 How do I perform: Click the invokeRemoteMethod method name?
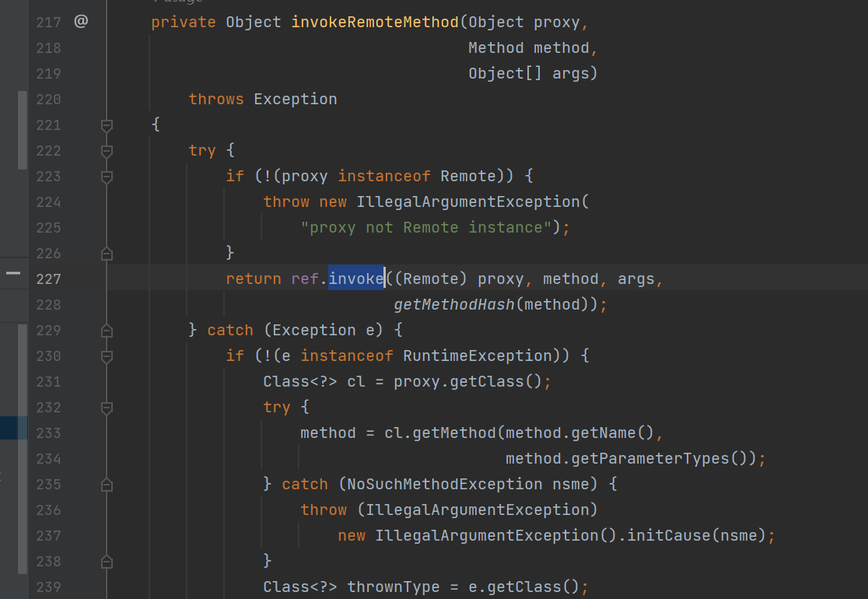point(375,22)
